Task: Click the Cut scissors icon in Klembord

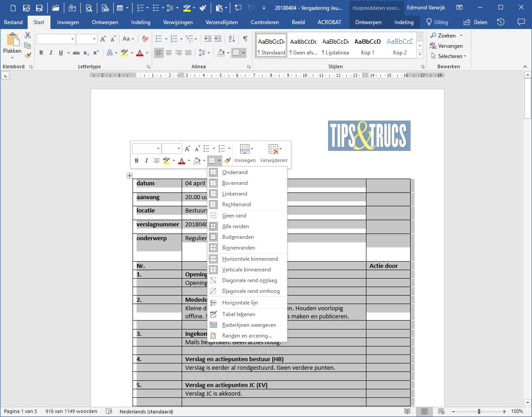Action: tap(28, 35)
